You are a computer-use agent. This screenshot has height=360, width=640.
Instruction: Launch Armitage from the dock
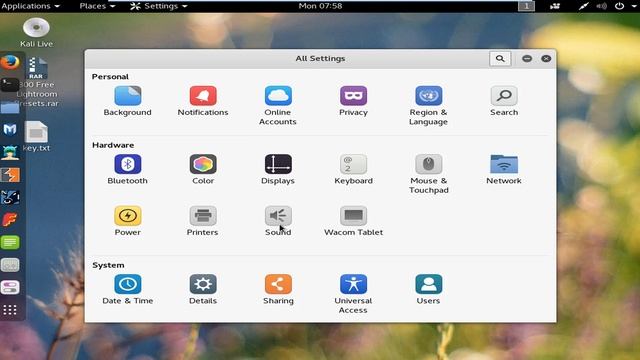click(10, 152)
